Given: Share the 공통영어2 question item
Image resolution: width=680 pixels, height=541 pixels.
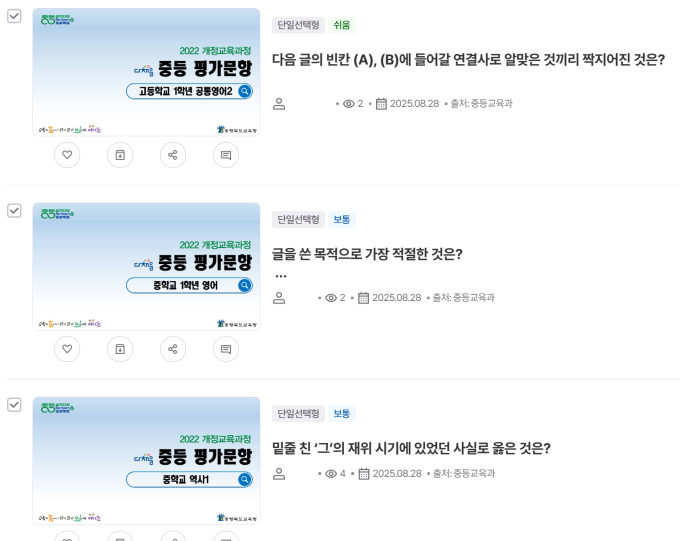Looking at the screenshot, I should pyautogui.click(x=173, y=155).
